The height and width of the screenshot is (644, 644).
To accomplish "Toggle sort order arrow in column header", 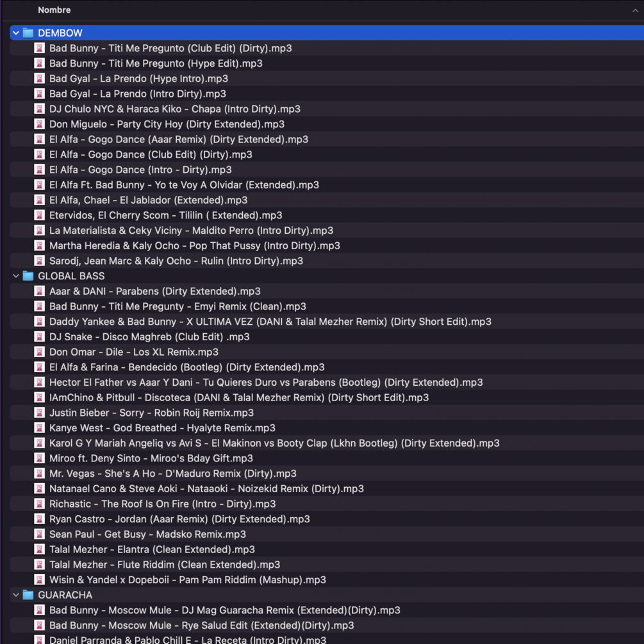I will [x=635, y=11].
